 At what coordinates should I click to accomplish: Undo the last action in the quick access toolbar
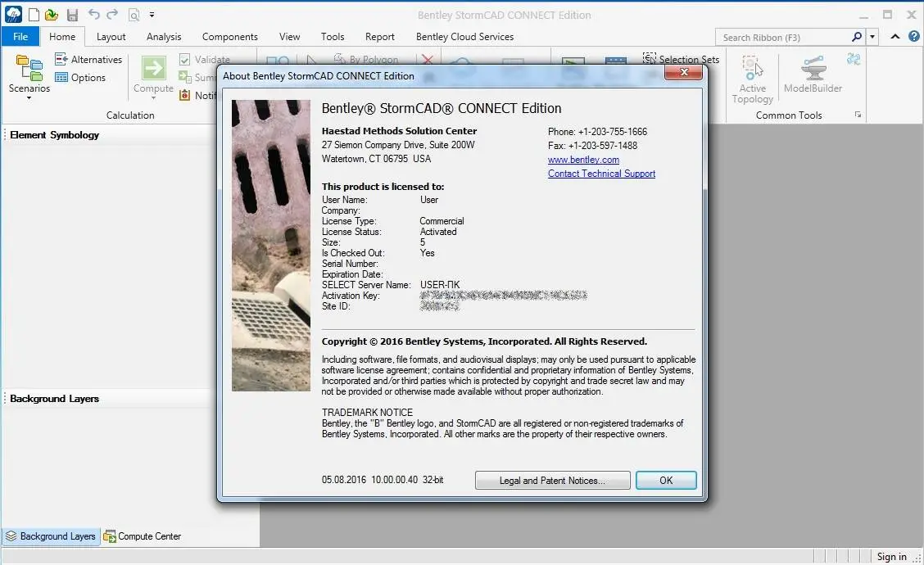click(x=93, y=14)
